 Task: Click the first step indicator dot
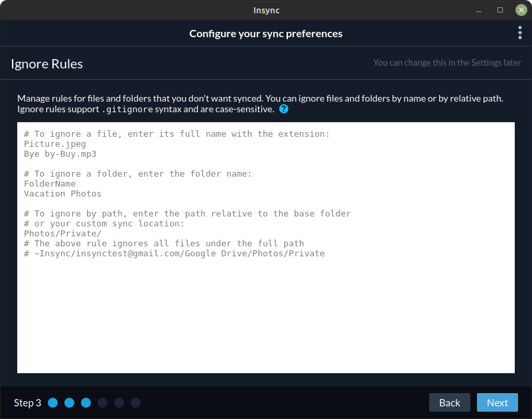click(x=53, y=402)
